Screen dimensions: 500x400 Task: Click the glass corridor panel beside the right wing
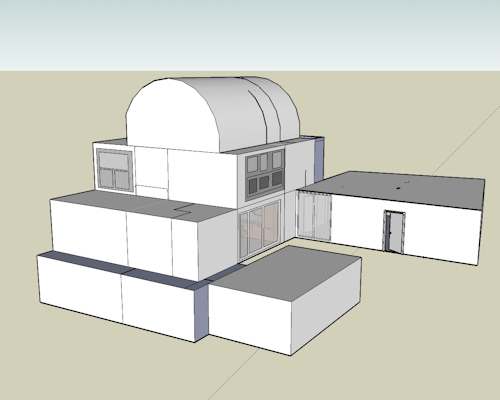(314, 216)
